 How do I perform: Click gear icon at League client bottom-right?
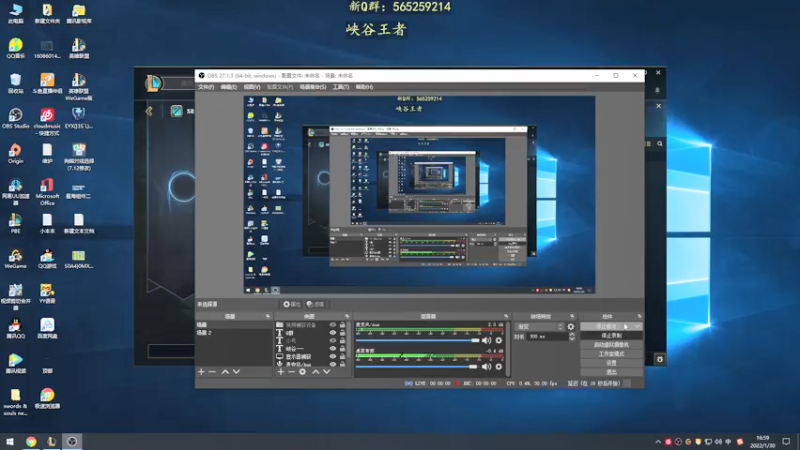(660, 359)
